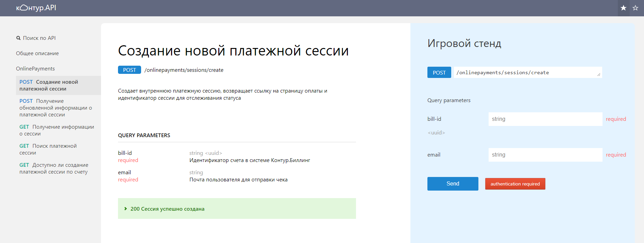Screen dimensions: 644x243
Task: Click the red required under documentation email
Action: click(x=128, y=180)
